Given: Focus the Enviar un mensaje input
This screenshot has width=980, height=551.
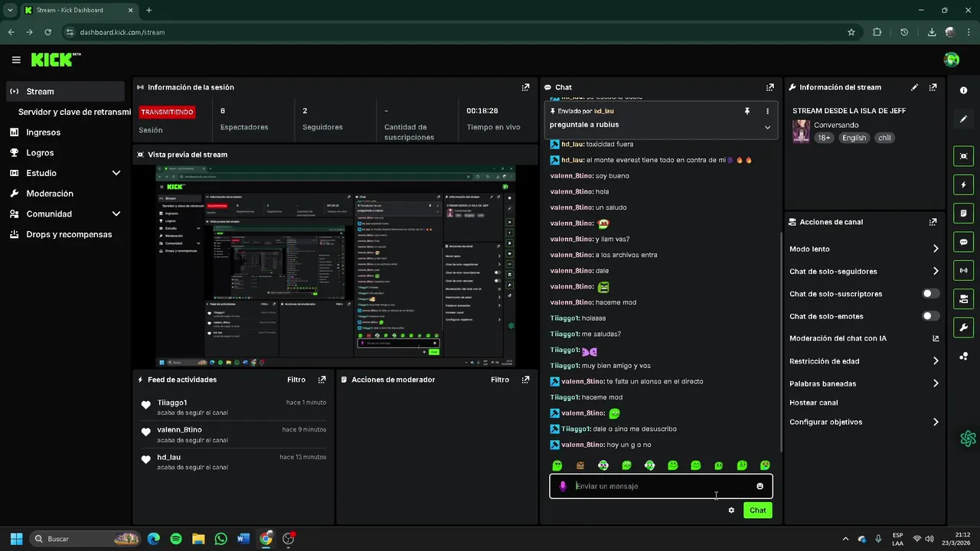Looking at the screenshot, I should pyautogui.click(x=662, y=486).
